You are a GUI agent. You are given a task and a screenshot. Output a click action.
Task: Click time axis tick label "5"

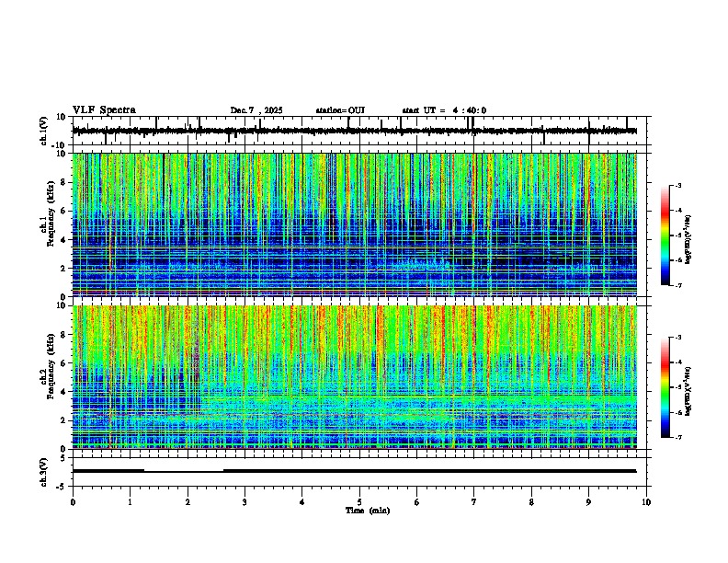coord(359,502)
